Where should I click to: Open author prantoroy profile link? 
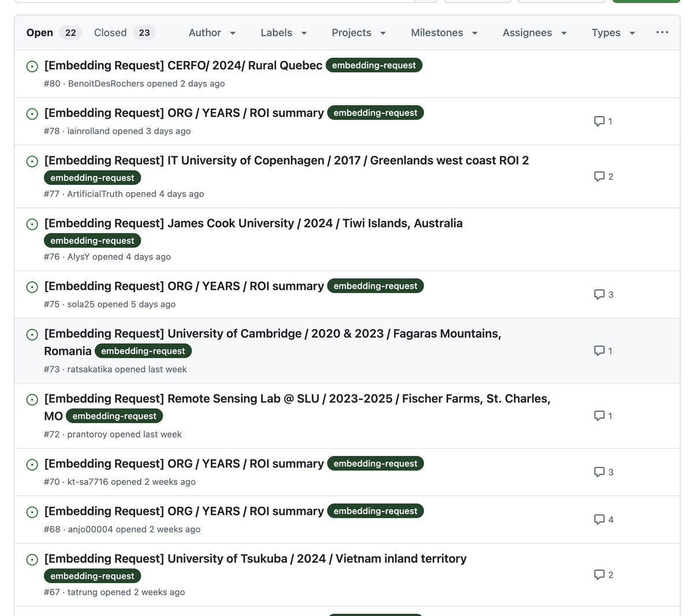[87, 435]
